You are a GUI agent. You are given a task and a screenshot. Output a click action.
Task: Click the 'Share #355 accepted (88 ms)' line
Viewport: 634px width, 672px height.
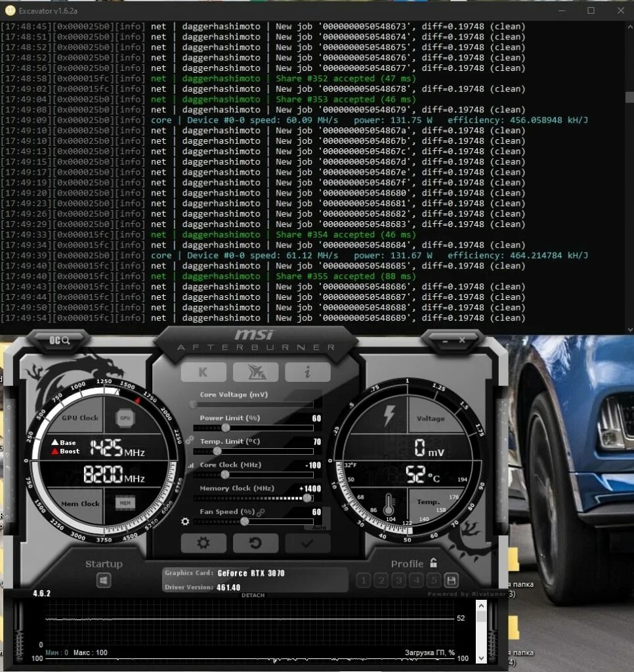208,276
